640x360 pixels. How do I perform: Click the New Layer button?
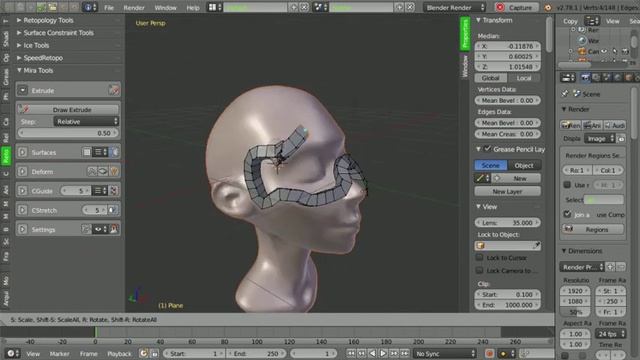point(508,191)
